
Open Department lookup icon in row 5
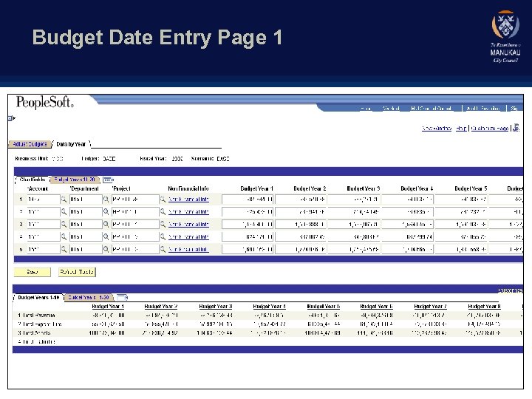pos(106,250)
